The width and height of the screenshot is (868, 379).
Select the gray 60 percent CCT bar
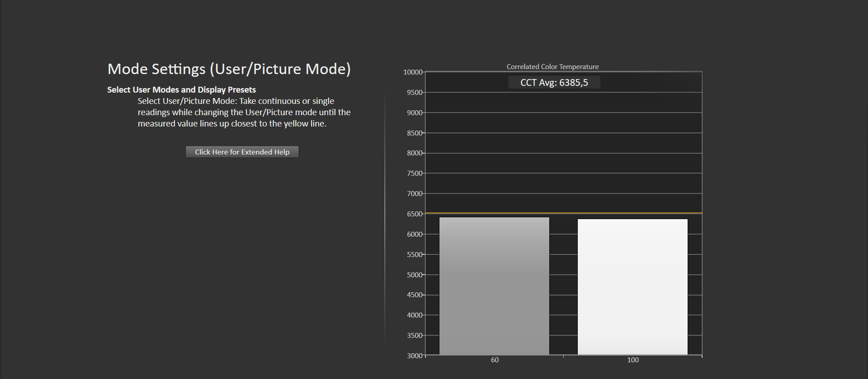coord(494,286)
